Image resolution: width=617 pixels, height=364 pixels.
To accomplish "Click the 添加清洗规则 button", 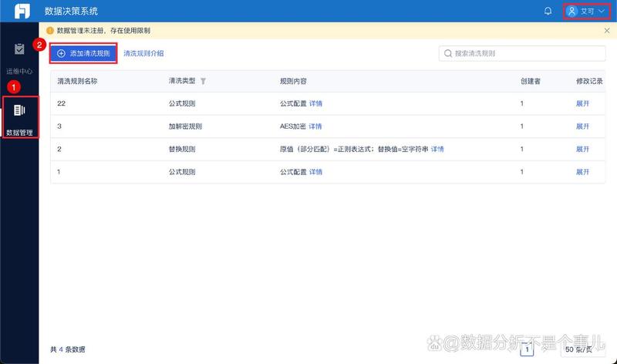I will pos(83,53).
